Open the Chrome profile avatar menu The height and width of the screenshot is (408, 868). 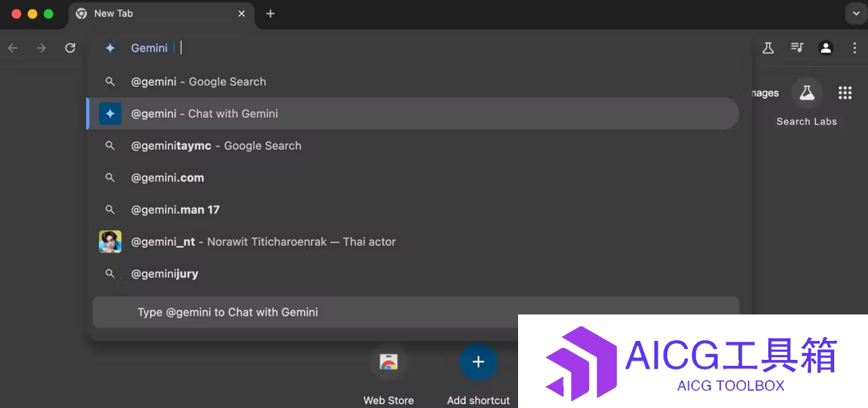tap(826, 47)
